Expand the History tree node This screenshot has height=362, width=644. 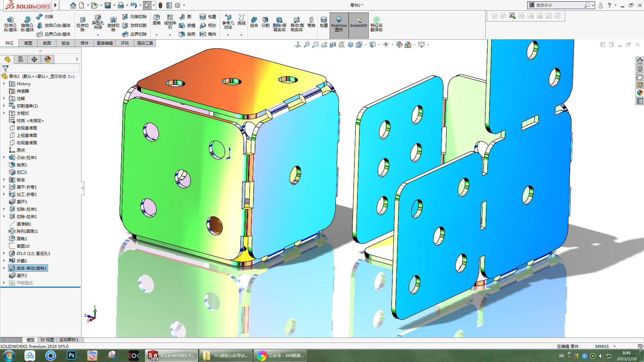[x=4, y=84]
